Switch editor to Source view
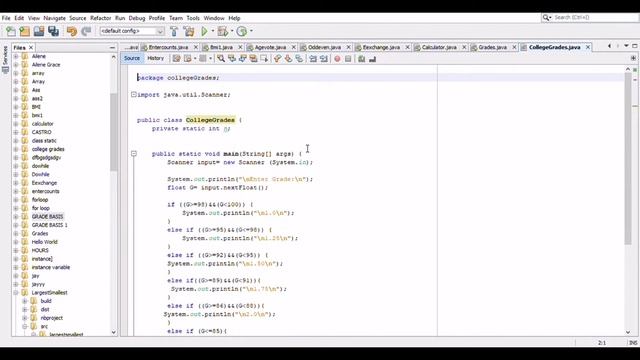The height and width of the screenshot is (360, 640). 132,58
